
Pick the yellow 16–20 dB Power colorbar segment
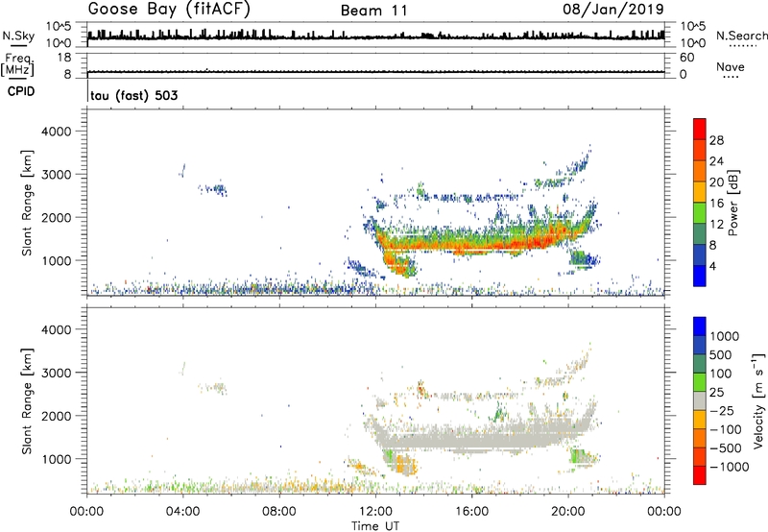coord(700,192)
